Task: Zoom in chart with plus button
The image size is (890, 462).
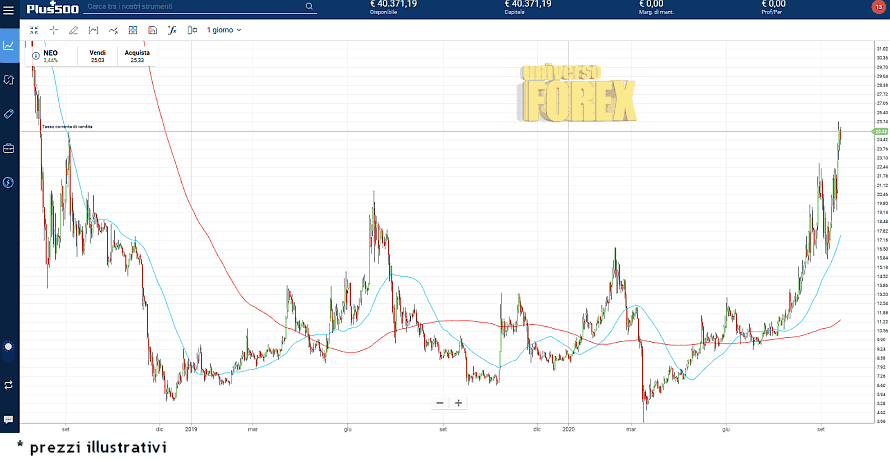Action: pos(459,403)
